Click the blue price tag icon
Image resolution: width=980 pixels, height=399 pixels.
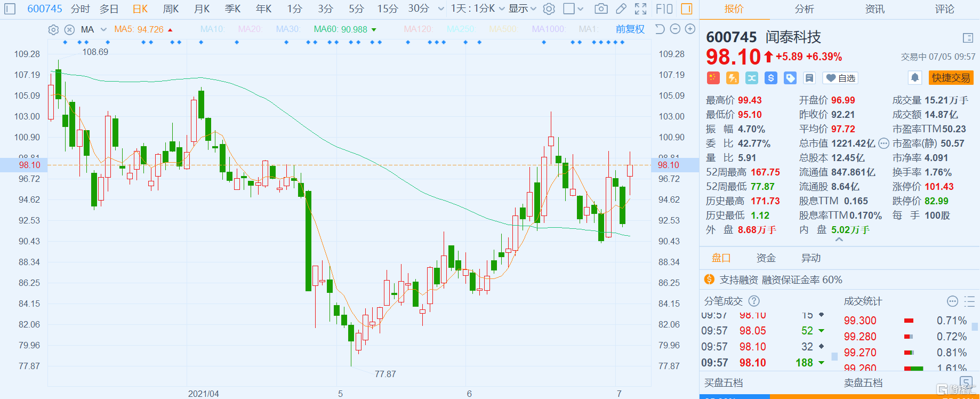[x=790, y=78]
